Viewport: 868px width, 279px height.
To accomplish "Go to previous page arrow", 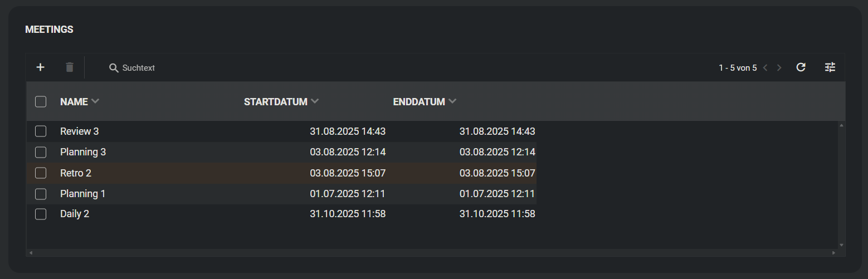I will coord(765,68).
